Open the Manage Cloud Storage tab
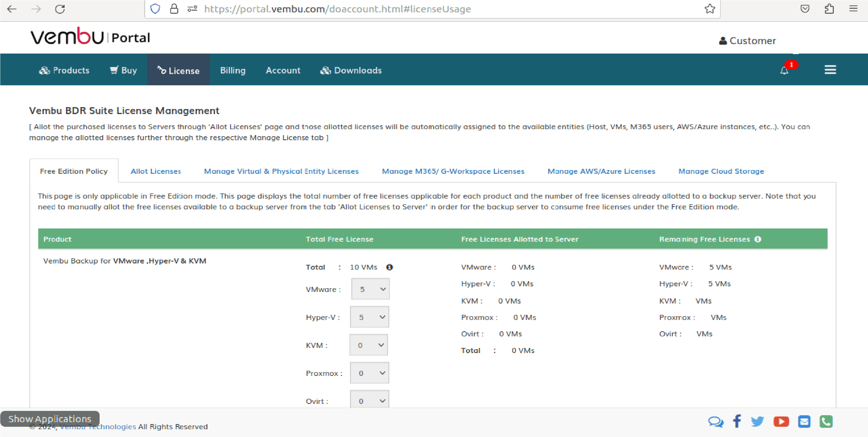The width and height of the screenshot is (868, 437). 721,171
